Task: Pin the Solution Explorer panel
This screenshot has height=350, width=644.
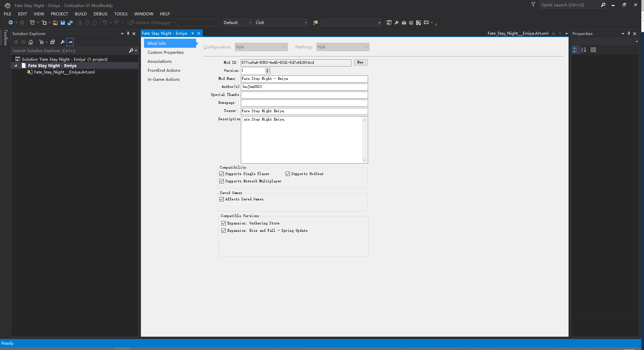Action: [128, 33]
